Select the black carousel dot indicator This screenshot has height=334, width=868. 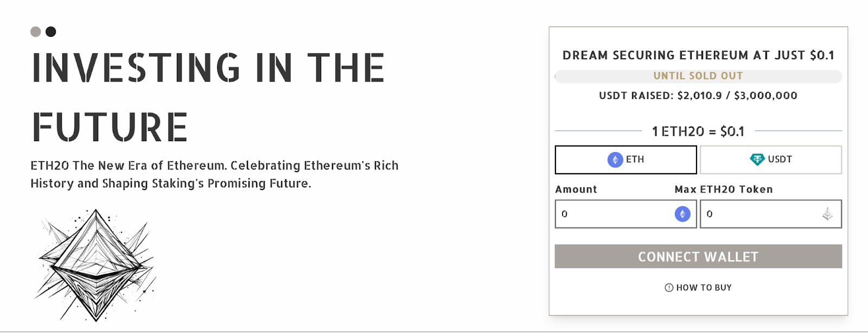51,31
